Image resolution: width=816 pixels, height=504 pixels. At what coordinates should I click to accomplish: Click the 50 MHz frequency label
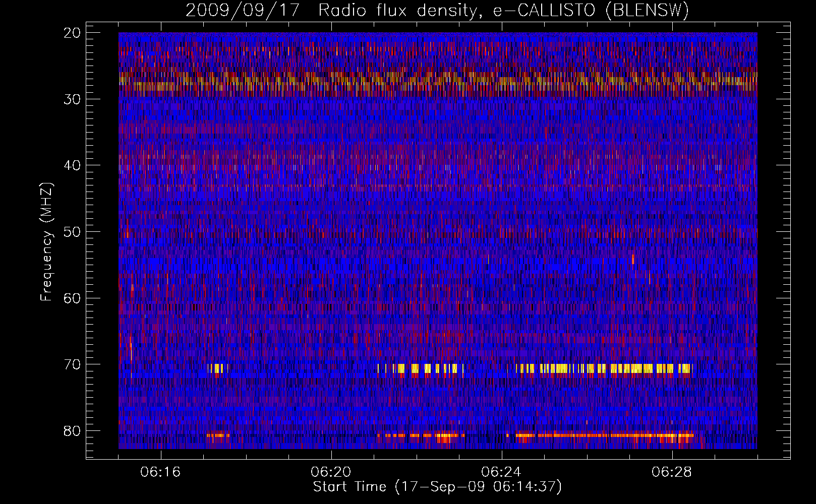pyautogui.click(x=72, y=232)
